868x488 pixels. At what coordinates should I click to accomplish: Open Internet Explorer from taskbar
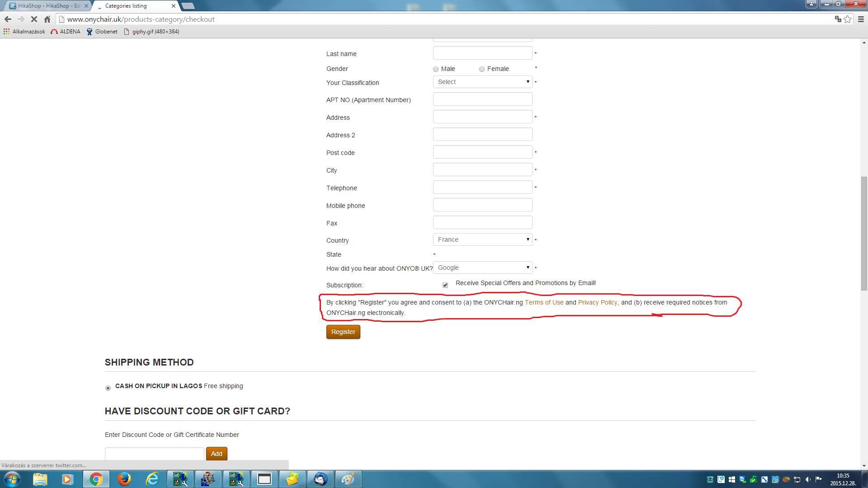click(x=152, y=479)
